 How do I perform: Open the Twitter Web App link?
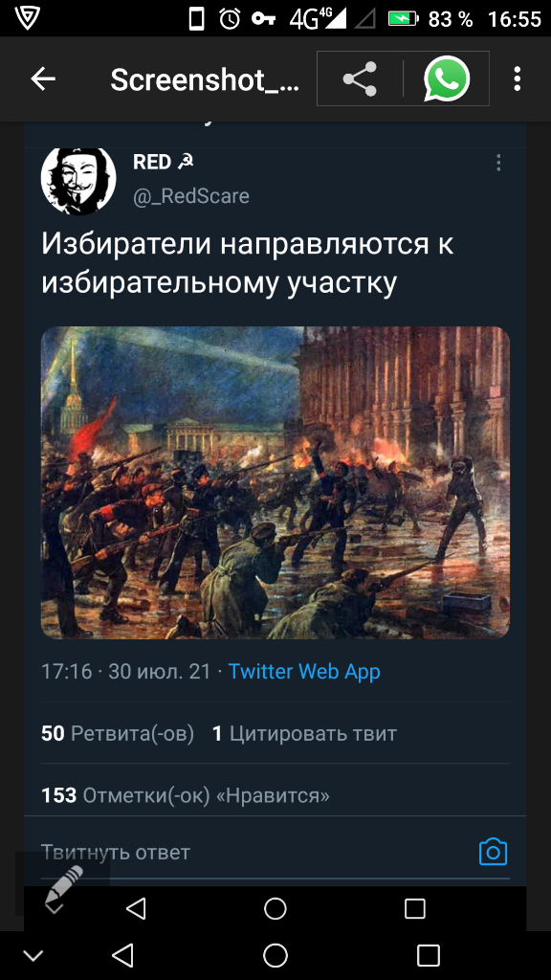point(304,672)
